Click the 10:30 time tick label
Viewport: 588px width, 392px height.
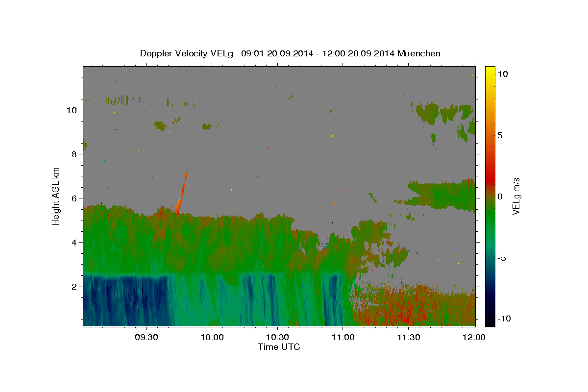coord(277,337)
